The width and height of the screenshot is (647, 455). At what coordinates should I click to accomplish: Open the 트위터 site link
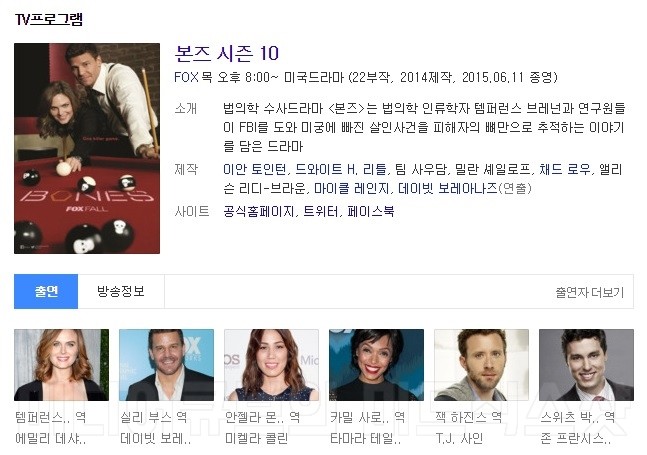pyautogui.click(x=321, y=212)
